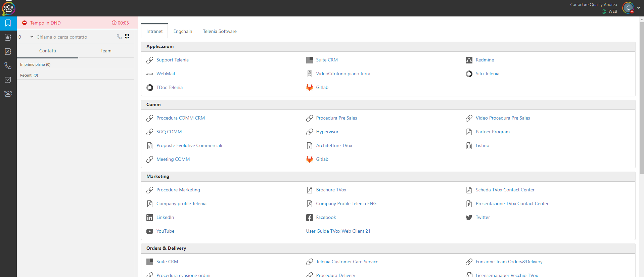Click the Carradore Quality Andrea username
The height and width of the screenshot is (277, 644).
(x=593, y=5)
